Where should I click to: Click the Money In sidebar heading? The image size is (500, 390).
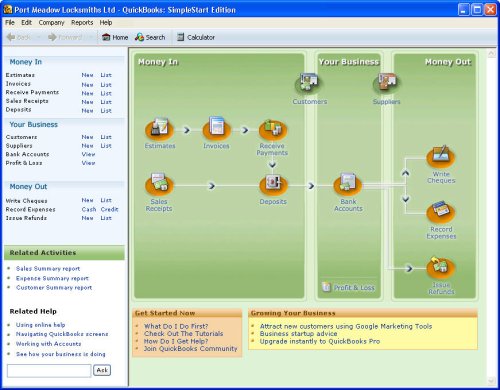click(x=26, y=62)
